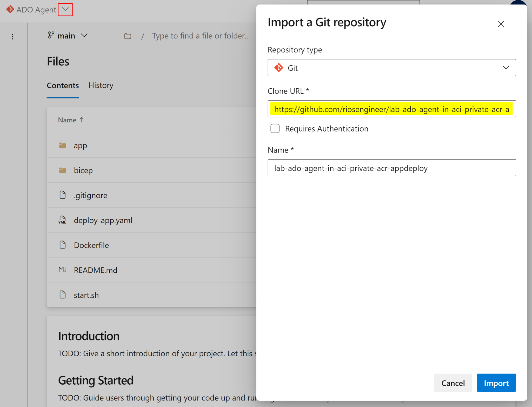
Task: Switch to the History tab
Action: click(101, 85)
